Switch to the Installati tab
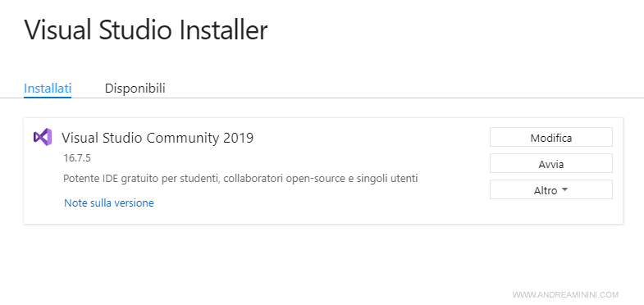 point(48,89)
